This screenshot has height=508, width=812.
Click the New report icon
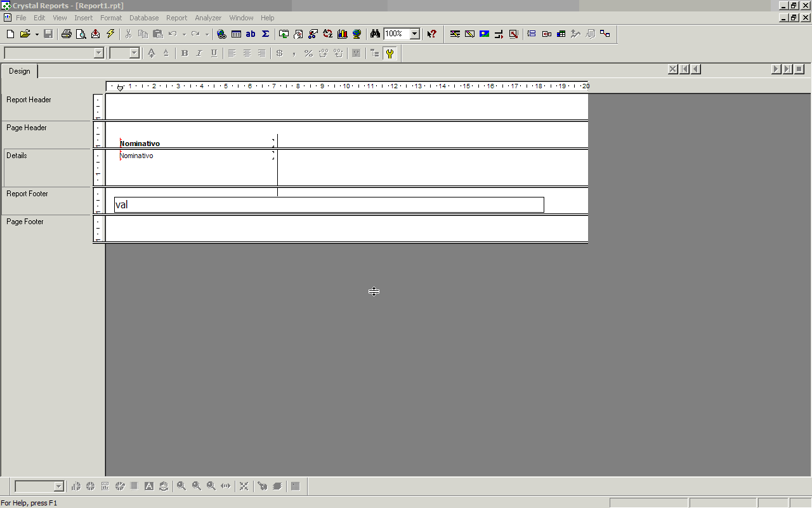[10, 34]
